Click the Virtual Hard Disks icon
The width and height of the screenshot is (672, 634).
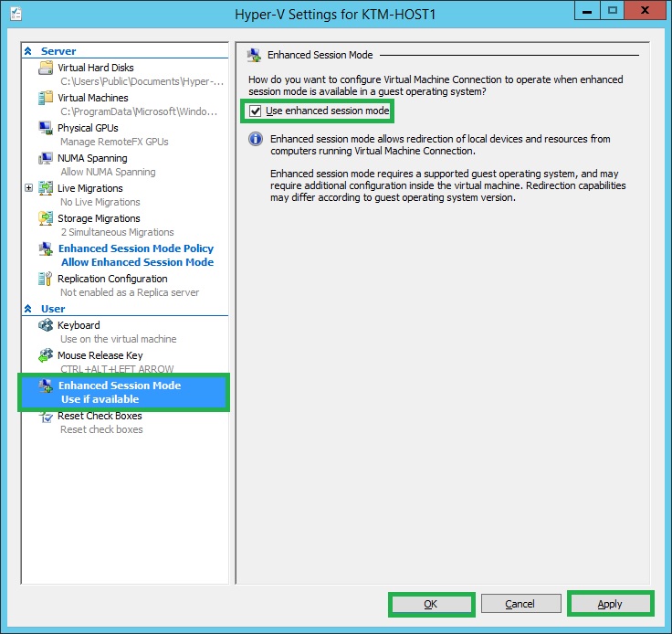[46, 68]
